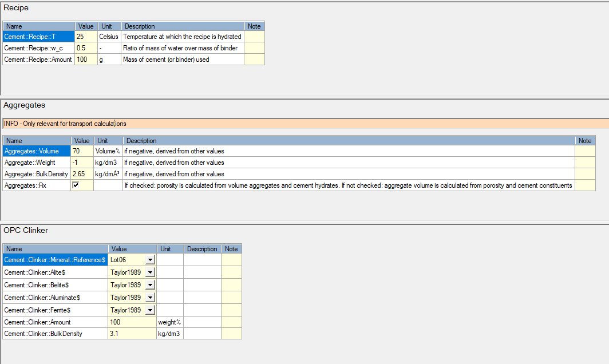Open the Mineral Reference Lot06 dropdown
609x364 pixels.
[150, 260]
